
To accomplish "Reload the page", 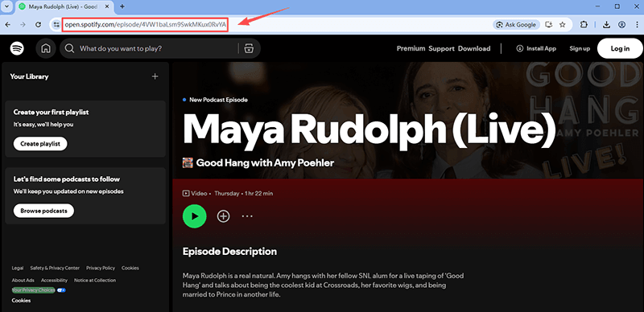I will 38,25.
